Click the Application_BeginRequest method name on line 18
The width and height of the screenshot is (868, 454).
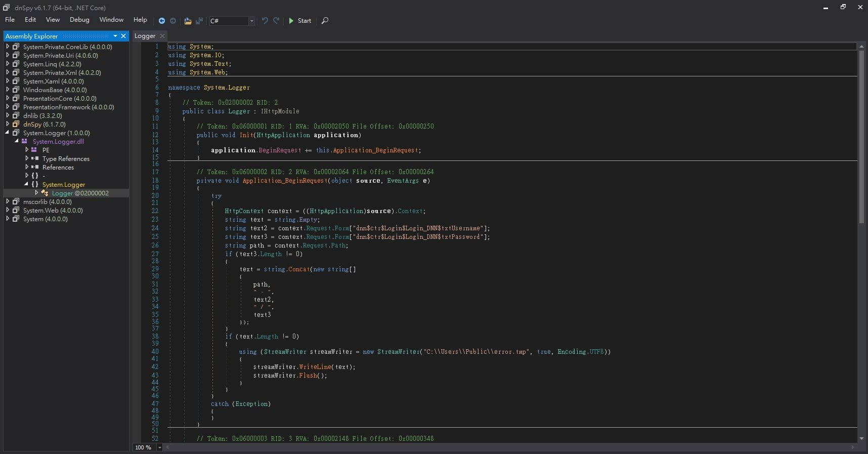pyautogui.click(x=285, y=180)
